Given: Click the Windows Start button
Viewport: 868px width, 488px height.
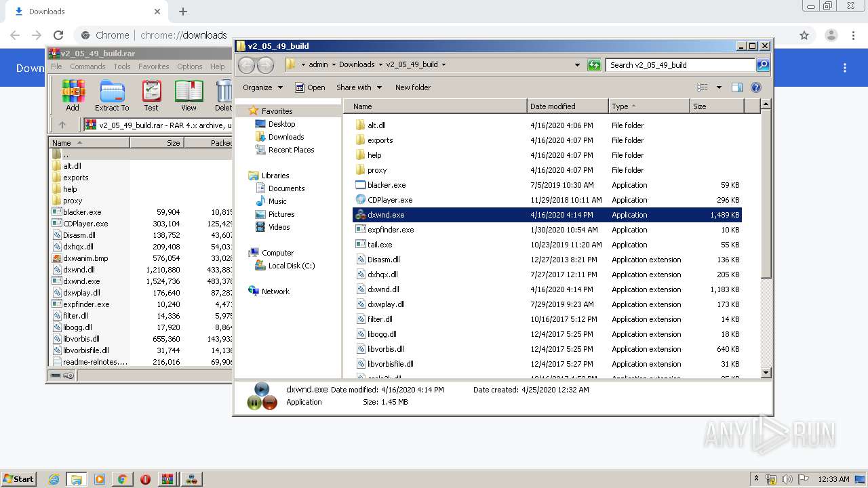Looking at the screenshot, I should (x=19, y=479).
